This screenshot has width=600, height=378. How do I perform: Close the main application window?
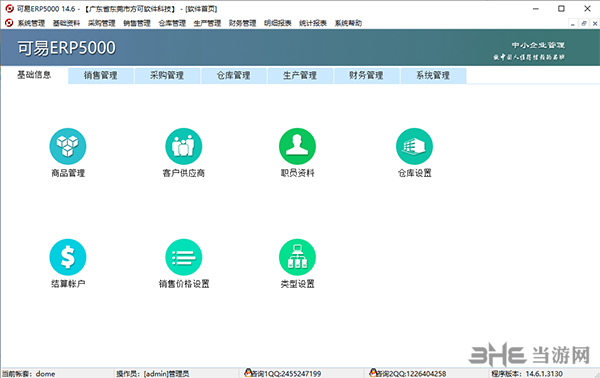tap(587, 8)
